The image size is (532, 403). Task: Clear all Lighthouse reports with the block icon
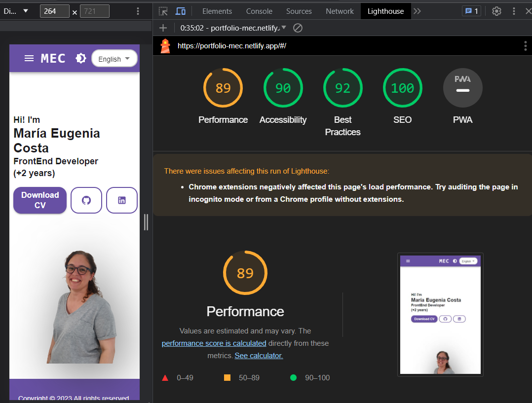pyautogui.click(x=298, y=28)
